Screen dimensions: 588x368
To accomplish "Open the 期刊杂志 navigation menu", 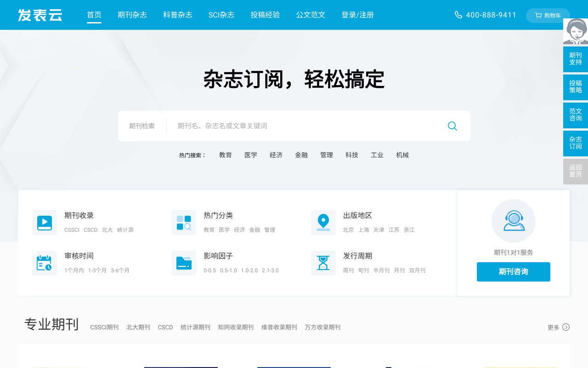I will (132, 15).
